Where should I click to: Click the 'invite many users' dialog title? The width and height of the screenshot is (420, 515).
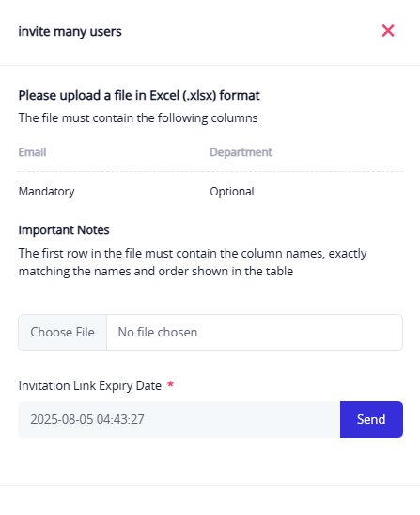click(70, 32)
